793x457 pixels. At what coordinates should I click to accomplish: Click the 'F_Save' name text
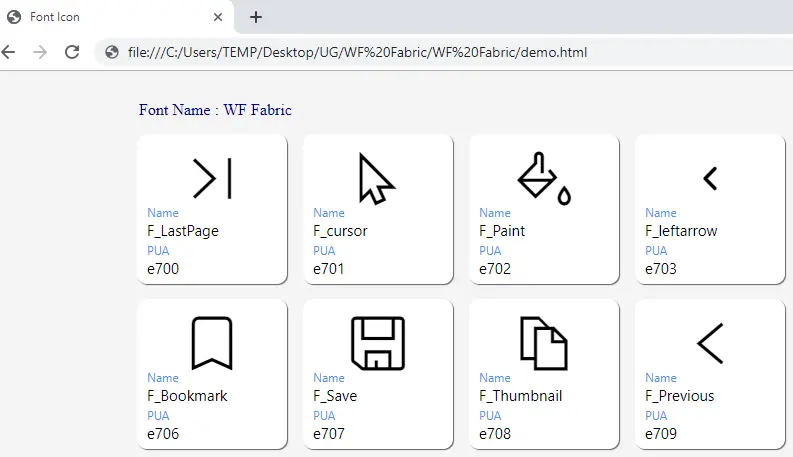(x=335, y=396)
